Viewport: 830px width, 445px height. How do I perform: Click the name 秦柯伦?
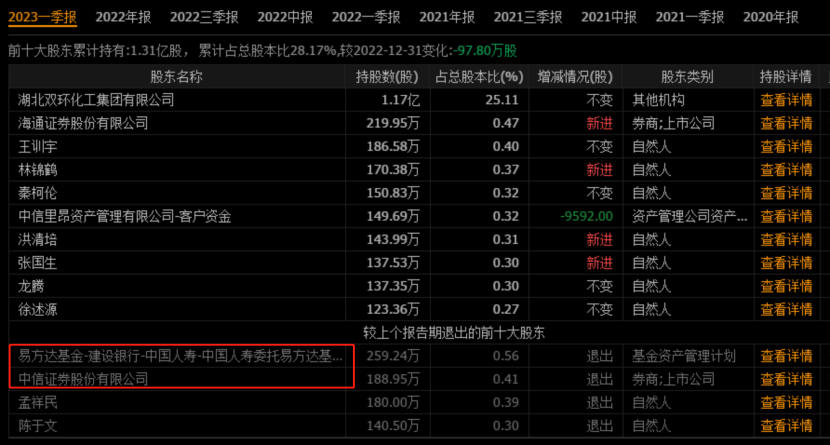pyautogui.click(x=37, y=193)
